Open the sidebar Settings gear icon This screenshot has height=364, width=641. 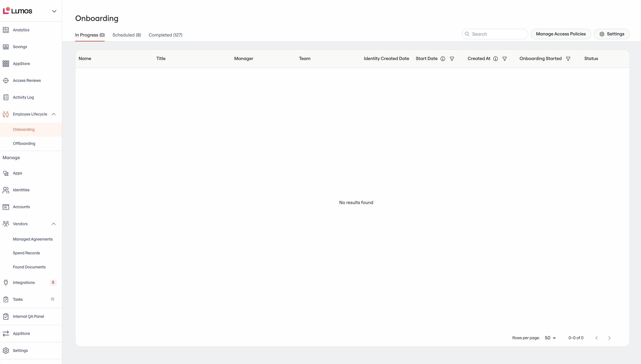click(6, 350)
